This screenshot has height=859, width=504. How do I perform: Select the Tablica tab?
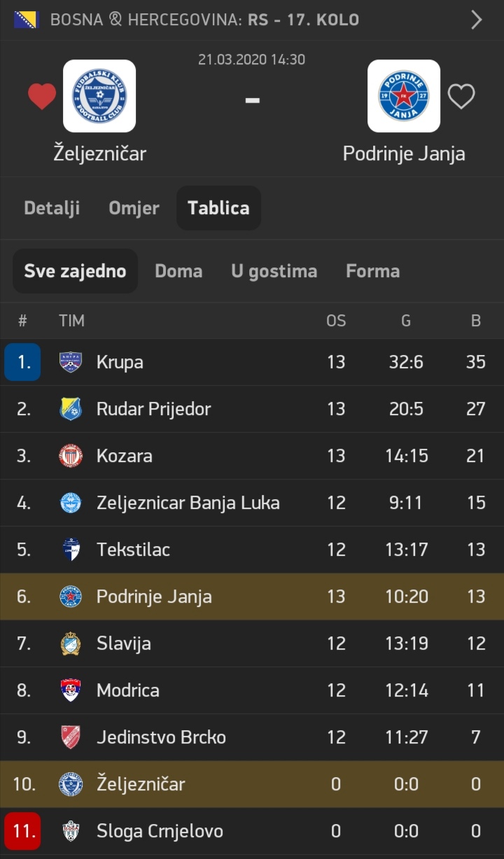click(218, 208)
